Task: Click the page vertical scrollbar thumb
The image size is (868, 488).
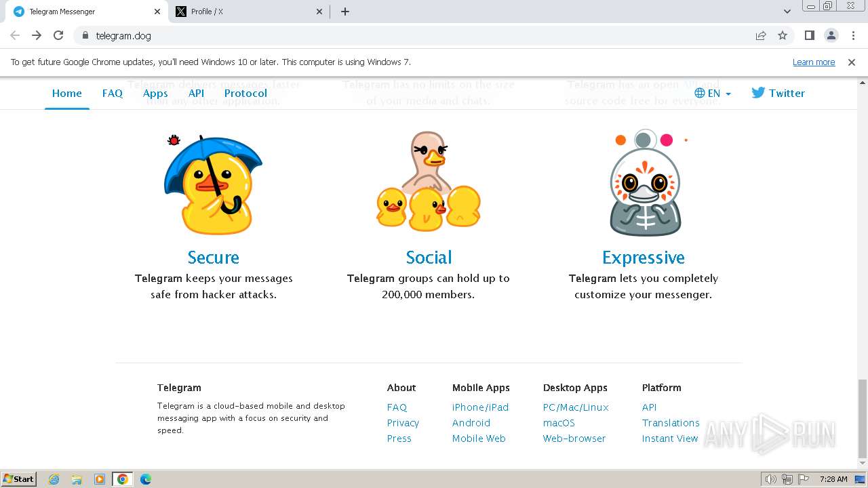Action: [862, 419]
